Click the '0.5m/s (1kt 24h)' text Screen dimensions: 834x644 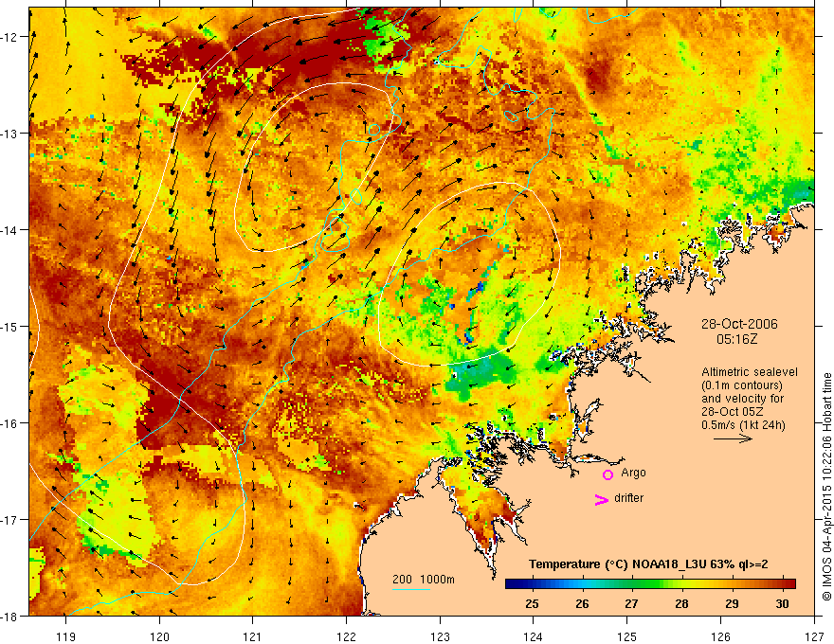[x=743, y=425]
